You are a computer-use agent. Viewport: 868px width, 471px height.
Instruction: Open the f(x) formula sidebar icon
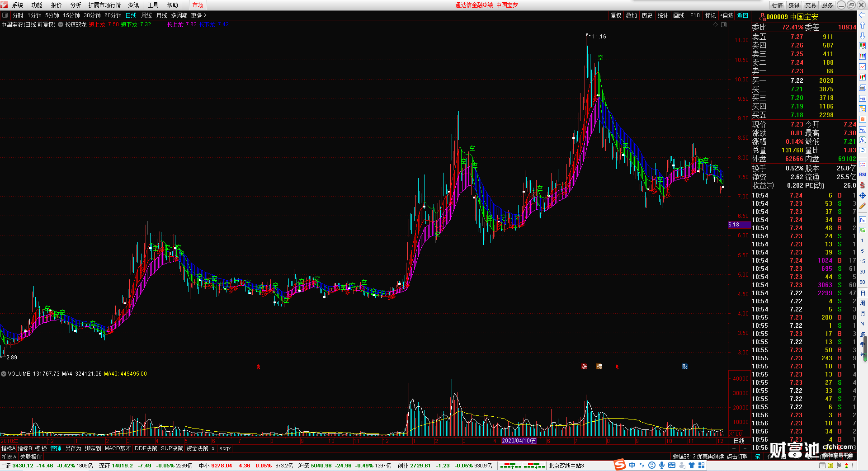pyautogui.click(x=863, y=140)
